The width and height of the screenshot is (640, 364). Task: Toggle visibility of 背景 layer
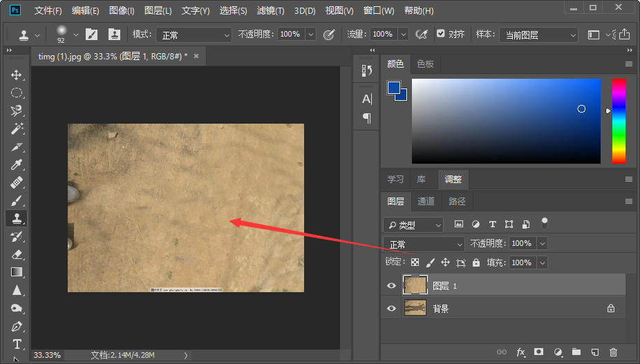[x=391, y=308]
